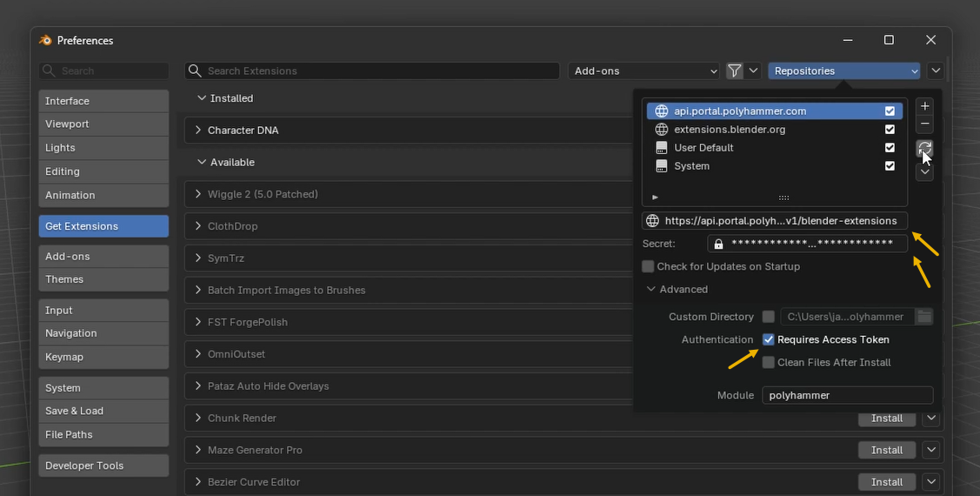Select the Get Extensions tab
The height and width of the screenshot is (496, 980).
pyautogui.click(x=103, y=226)
